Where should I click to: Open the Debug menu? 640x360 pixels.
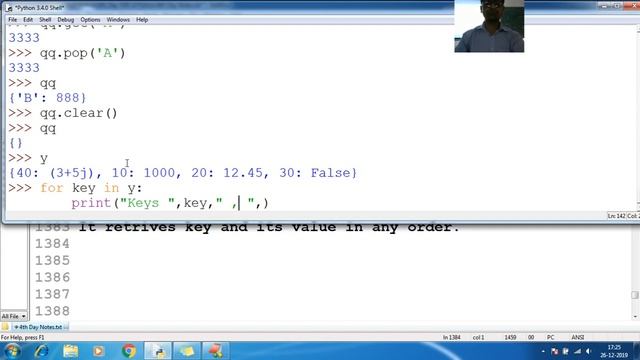65,20
